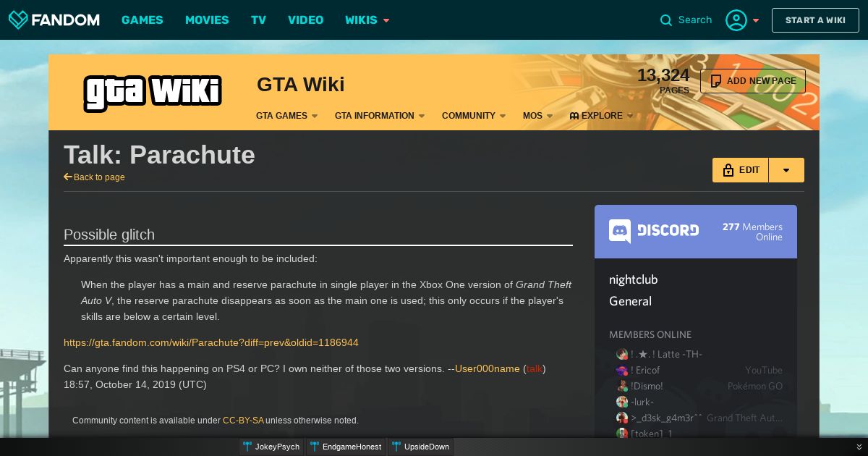This screenshot has height=456, width=868.
Task: Open the Parachute diff URL link
Action: click(x=211, y=342)
